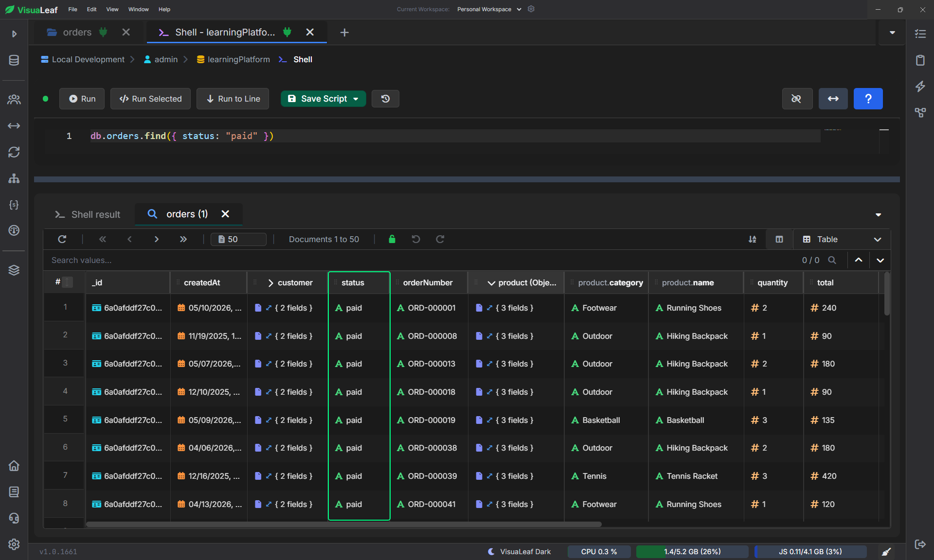Go to the next results page

(156, 239)
